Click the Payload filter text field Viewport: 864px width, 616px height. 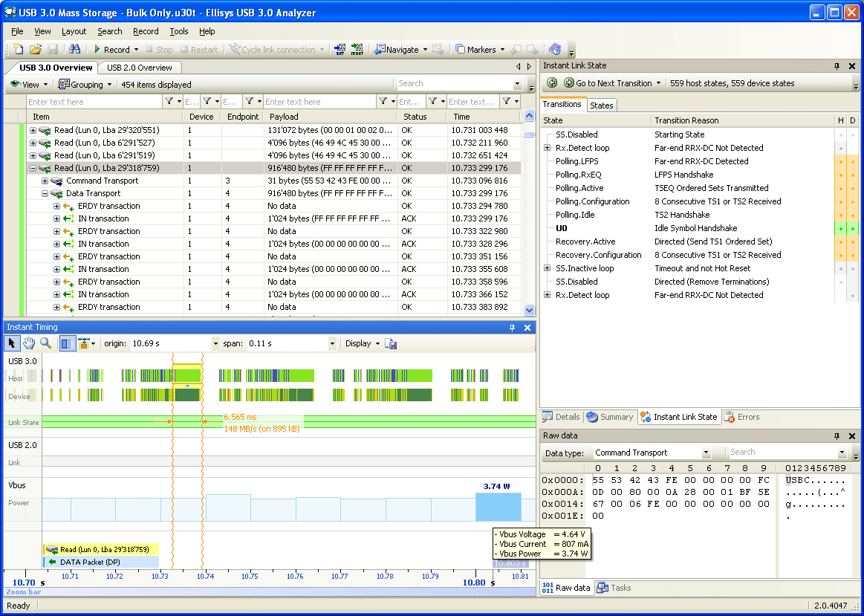pyautogui.click(x=319, y=102)
